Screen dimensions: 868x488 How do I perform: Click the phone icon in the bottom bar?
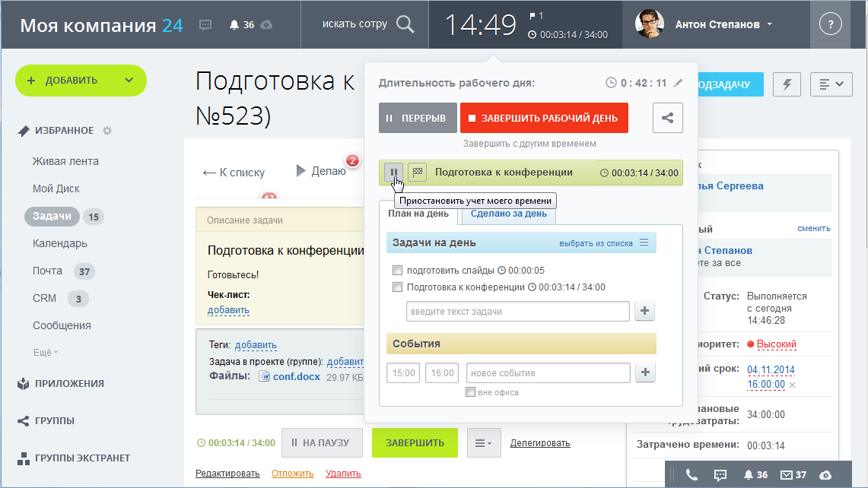click(x=692, y=475)
